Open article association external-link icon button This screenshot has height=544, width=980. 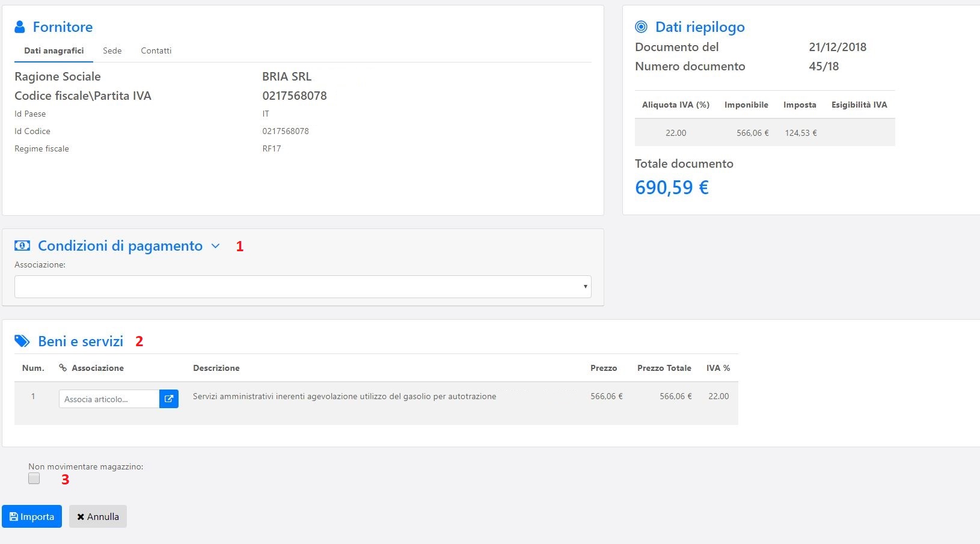coord(169,399)
